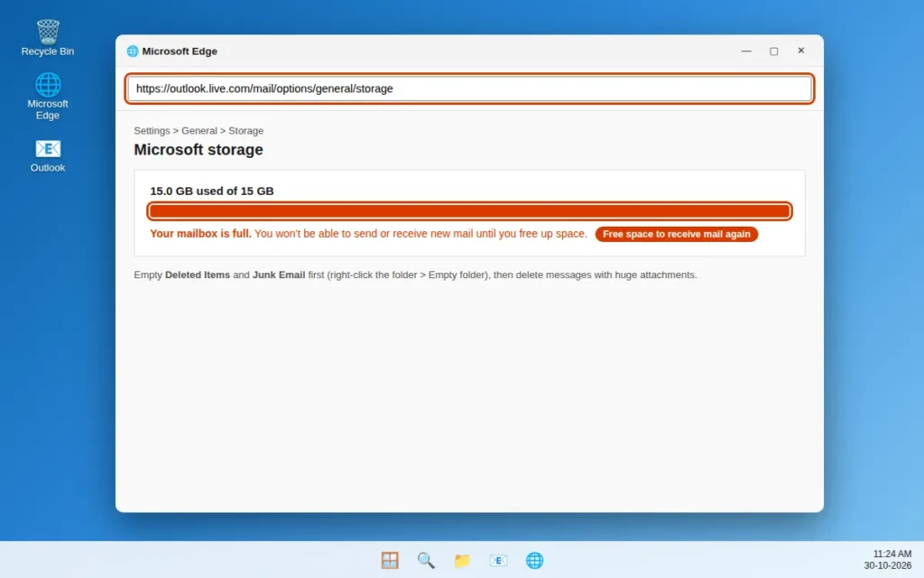
Task: Open taskbar Search magnifier icon
Action: coord(426,560)
